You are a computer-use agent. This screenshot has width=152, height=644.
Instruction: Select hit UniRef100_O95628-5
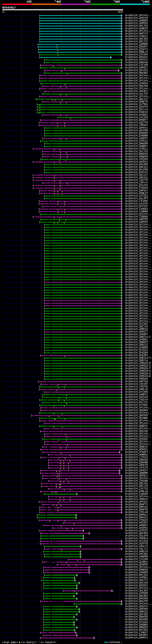138,363
